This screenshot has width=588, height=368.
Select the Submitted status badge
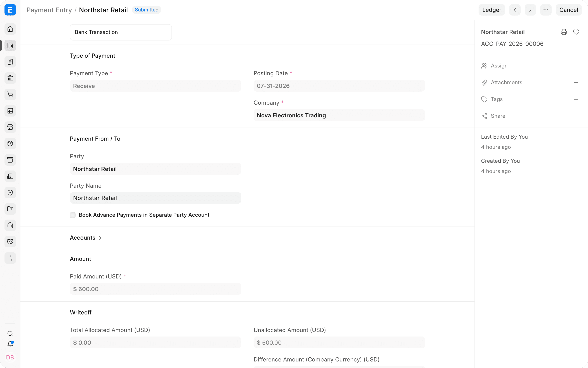coord(147,10)
